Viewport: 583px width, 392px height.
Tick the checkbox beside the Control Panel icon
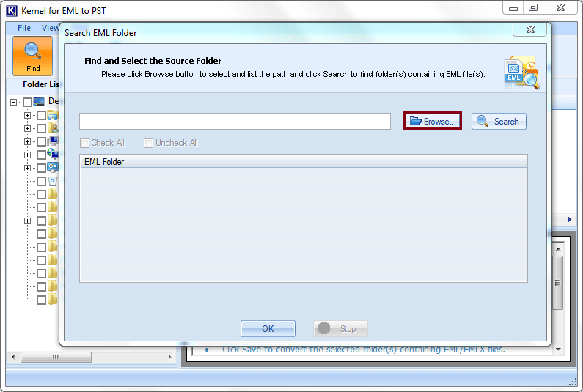41,168
